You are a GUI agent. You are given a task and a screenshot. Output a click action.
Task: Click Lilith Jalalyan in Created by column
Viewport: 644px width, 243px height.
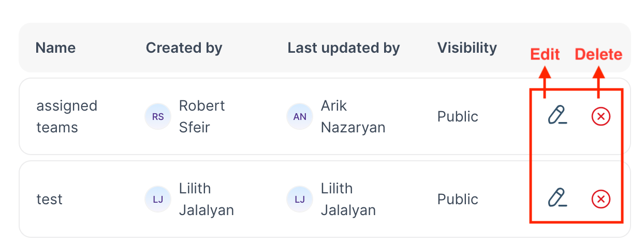click(x=207, y=199)
